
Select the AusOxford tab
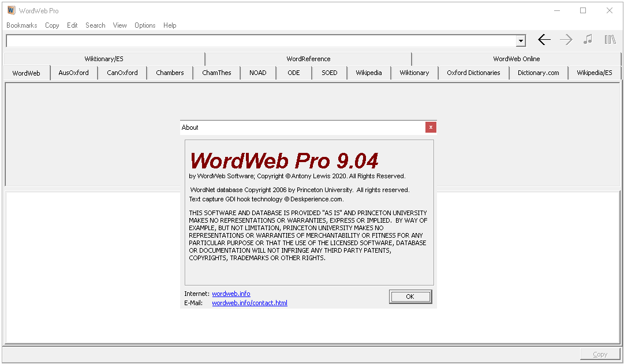(x=74, y=73)
